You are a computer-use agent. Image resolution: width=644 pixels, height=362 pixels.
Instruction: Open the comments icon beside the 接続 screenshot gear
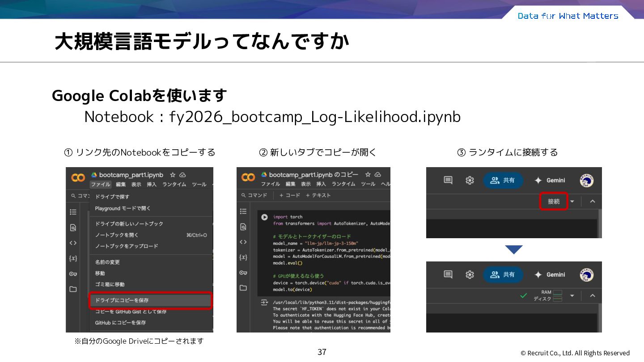coord(448,180)
